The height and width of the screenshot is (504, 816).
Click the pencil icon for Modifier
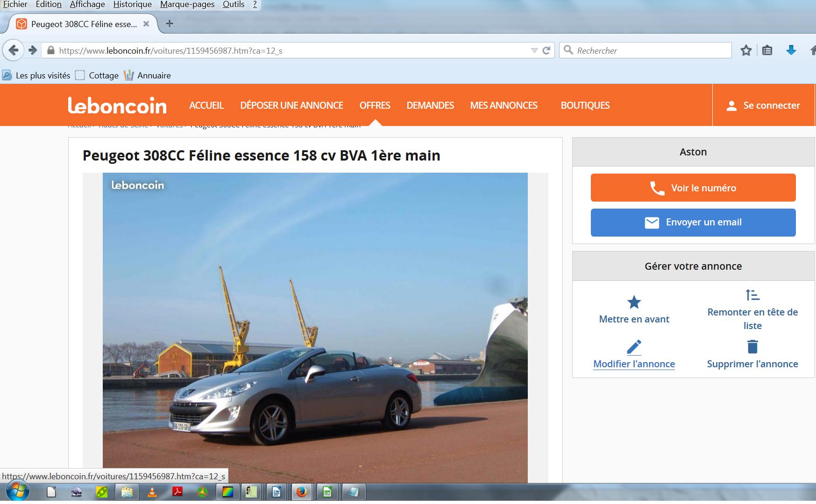[x=634, y=347]
